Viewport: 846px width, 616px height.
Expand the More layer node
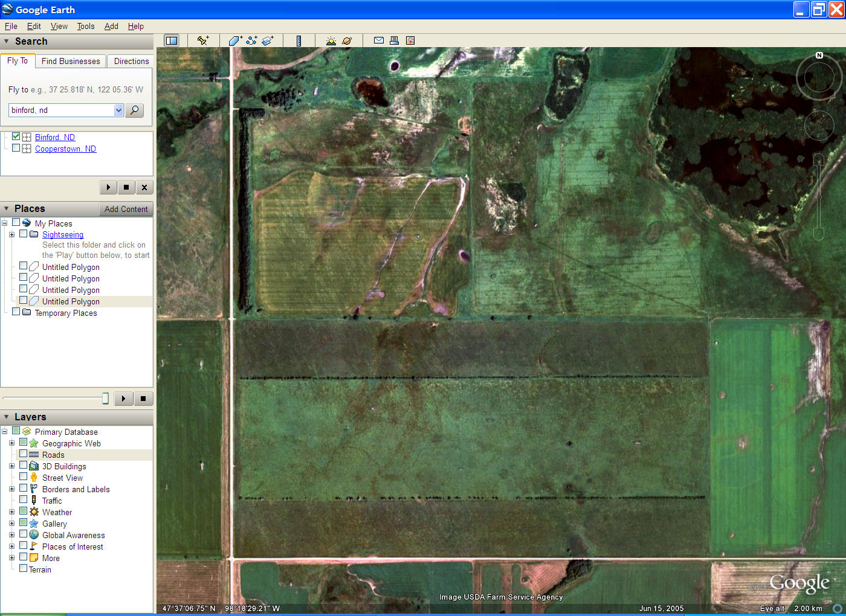click(x=11, y=558)
